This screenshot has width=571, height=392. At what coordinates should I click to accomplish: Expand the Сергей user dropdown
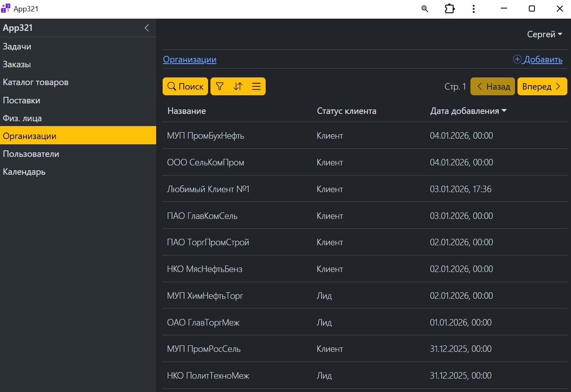(544, 34)
